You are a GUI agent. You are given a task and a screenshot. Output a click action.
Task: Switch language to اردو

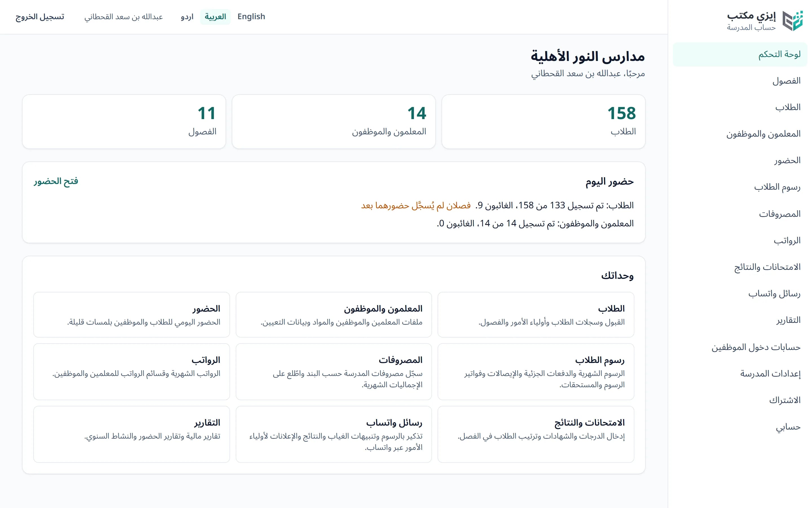tap(187, 17)
